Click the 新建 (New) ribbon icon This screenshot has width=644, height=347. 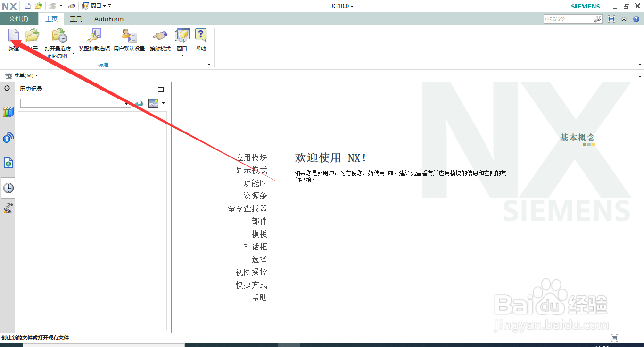(x=13, y=36)
